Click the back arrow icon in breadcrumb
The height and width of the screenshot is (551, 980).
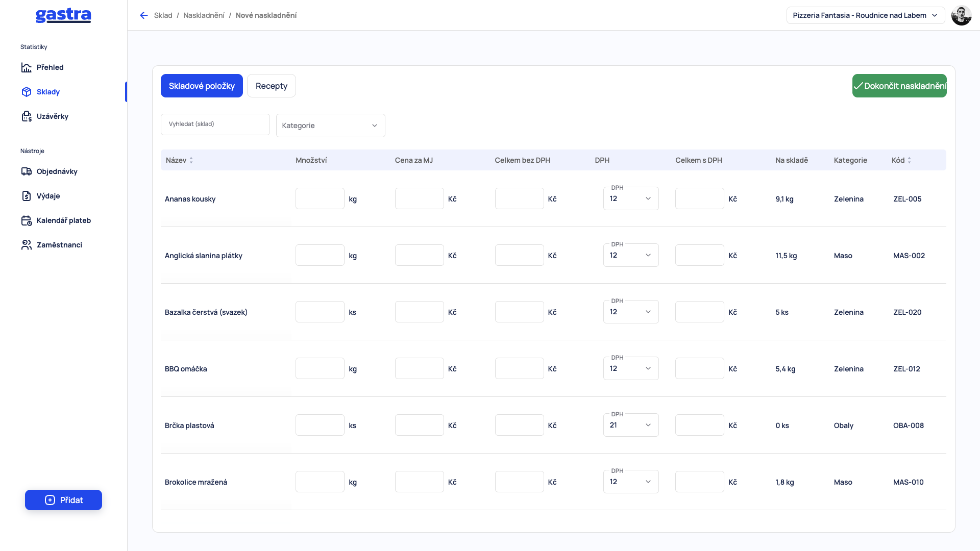144,15
